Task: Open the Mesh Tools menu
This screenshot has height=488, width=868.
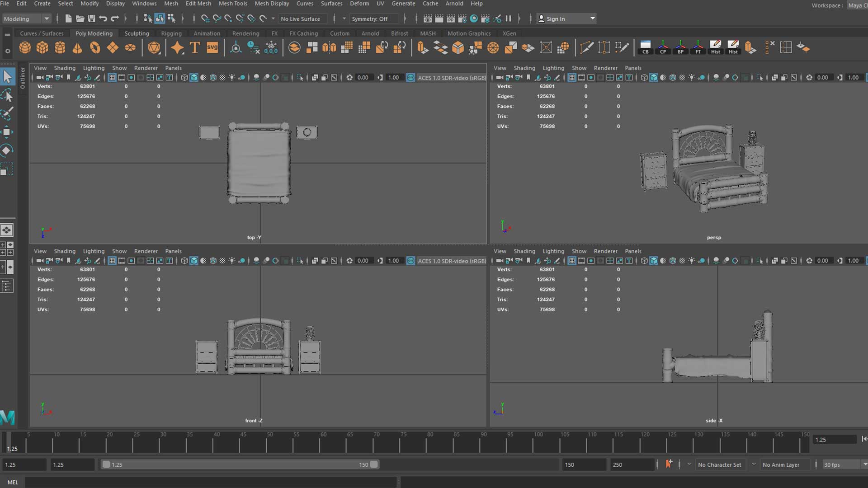Action: coord(233,4)
